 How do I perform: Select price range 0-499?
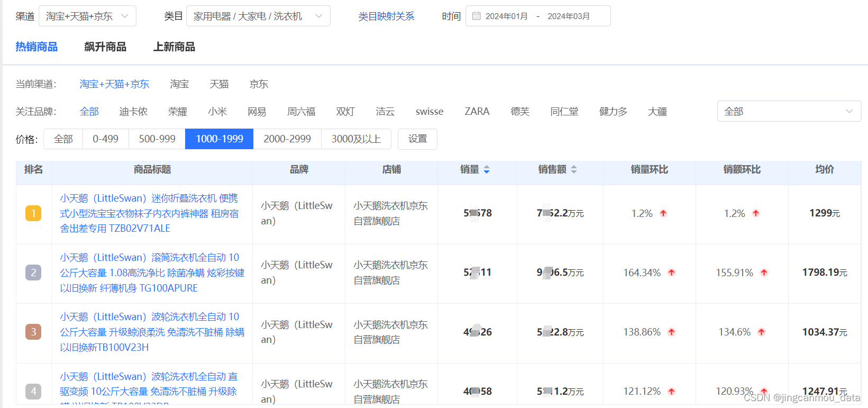pyautogui.click(x=106, y=139)
